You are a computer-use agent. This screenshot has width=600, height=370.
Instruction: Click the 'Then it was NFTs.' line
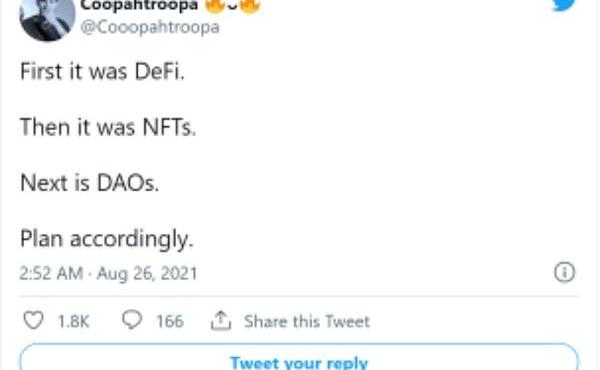108,127
